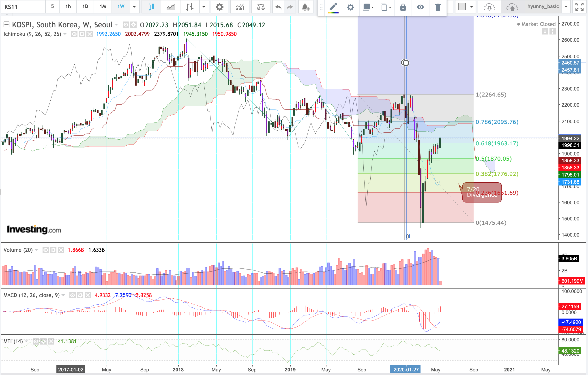Hide the Ichimoku indicator via eye icon
The image size is (588, 375).
(x=74, y=34)
